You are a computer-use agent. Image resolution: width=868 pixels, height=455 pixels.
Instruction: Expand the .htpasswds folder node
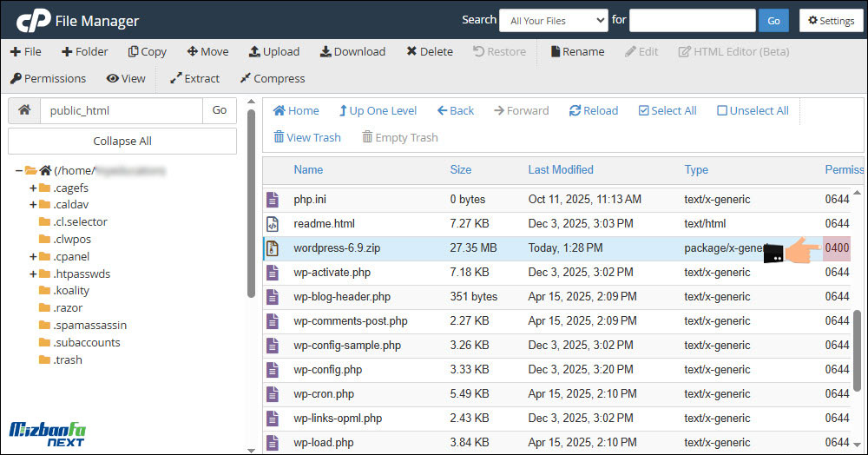pos(33,274)
